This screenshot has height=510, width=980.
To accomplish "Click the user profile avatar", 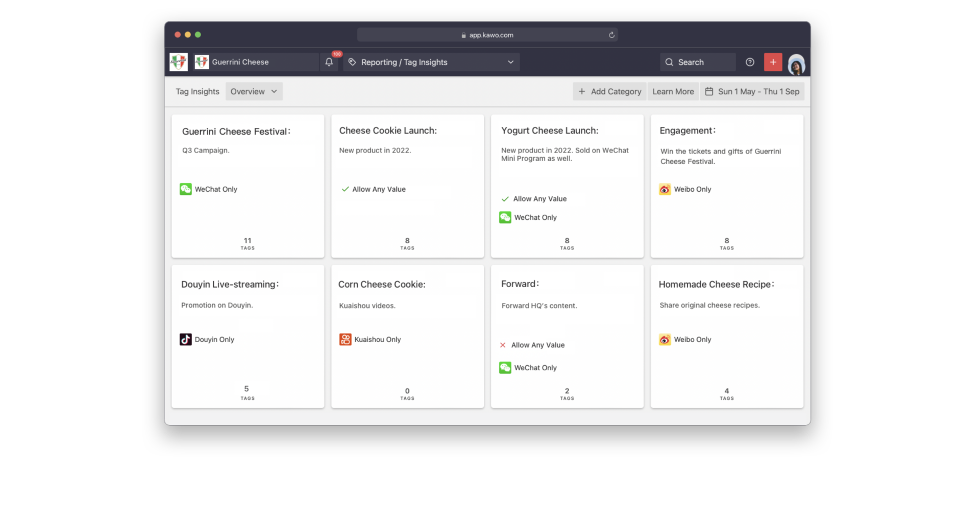I will coord(796,64).
